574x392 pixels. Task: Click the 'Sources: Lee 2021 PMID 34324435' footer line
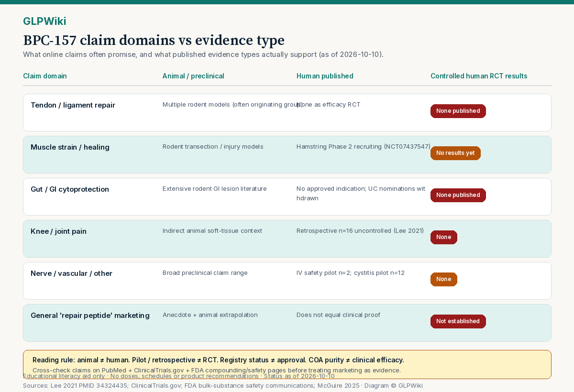tap(223, 386)
